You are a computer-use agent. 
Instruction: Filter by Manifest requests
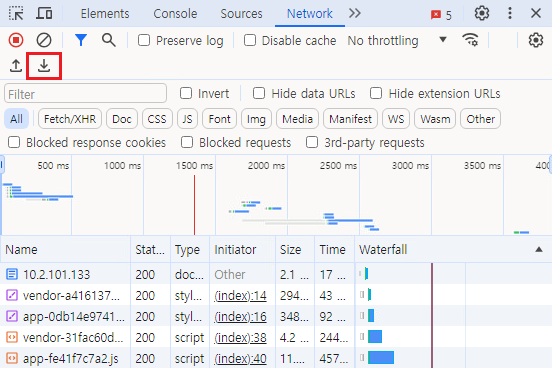(350, 119)
